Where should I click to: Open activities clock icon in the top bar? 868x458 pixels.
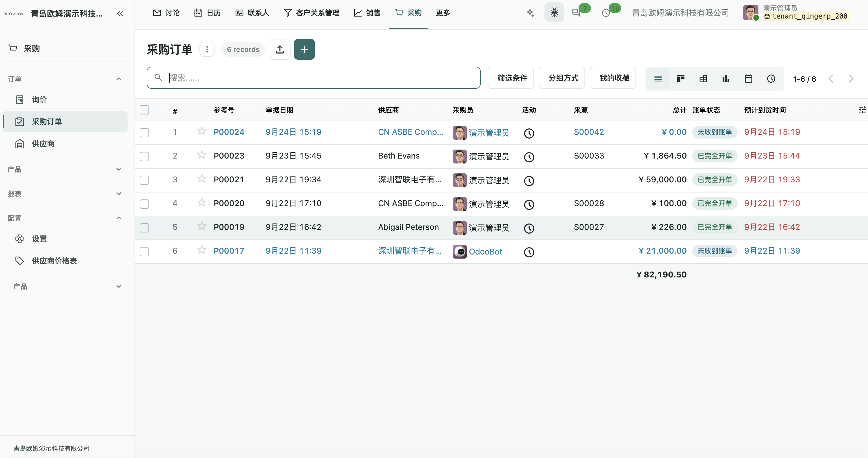606,13
